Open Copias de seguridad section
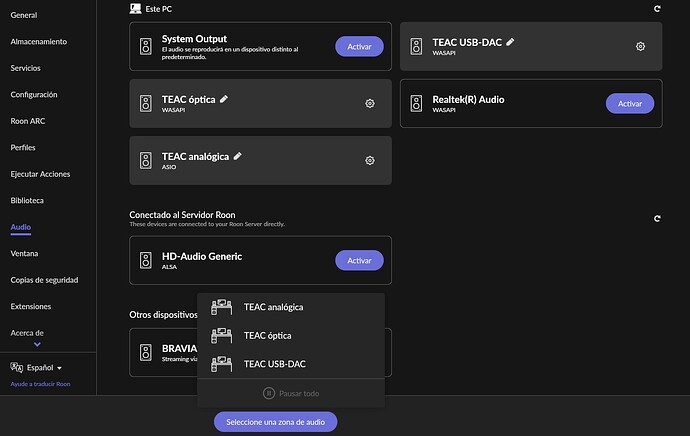 click(44, 280)
